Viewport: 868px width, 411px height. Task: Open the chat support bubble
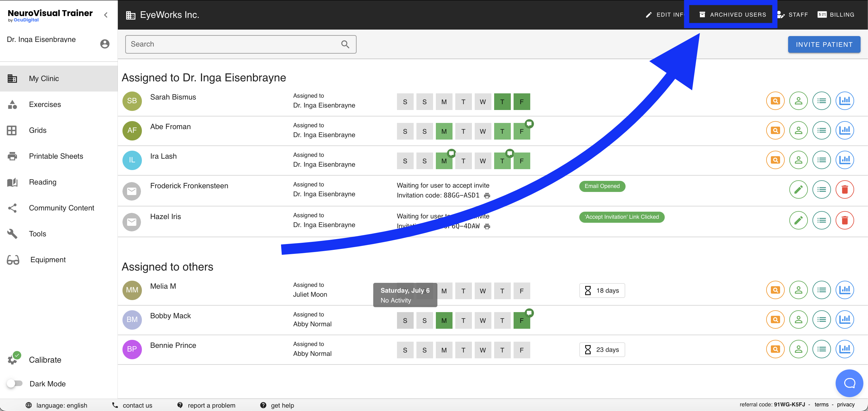pos(849,383)
